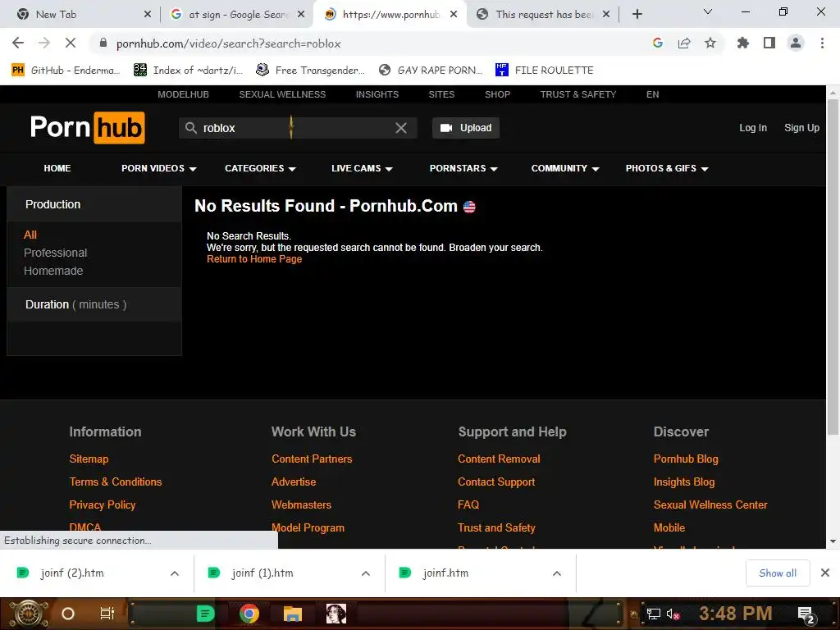
Task: Dismiss the downloads bar with X
Action: click(x=825, y=573)
